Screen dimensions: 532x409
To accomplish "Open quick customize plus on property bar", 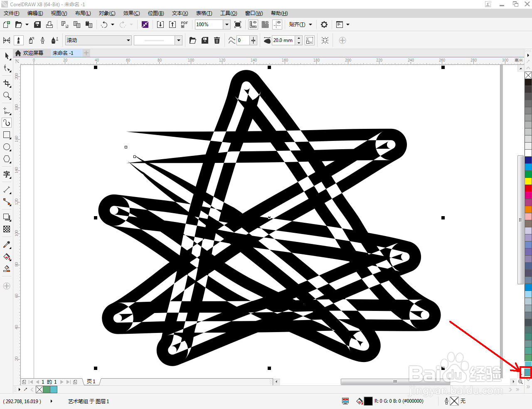I will point(342,40).
